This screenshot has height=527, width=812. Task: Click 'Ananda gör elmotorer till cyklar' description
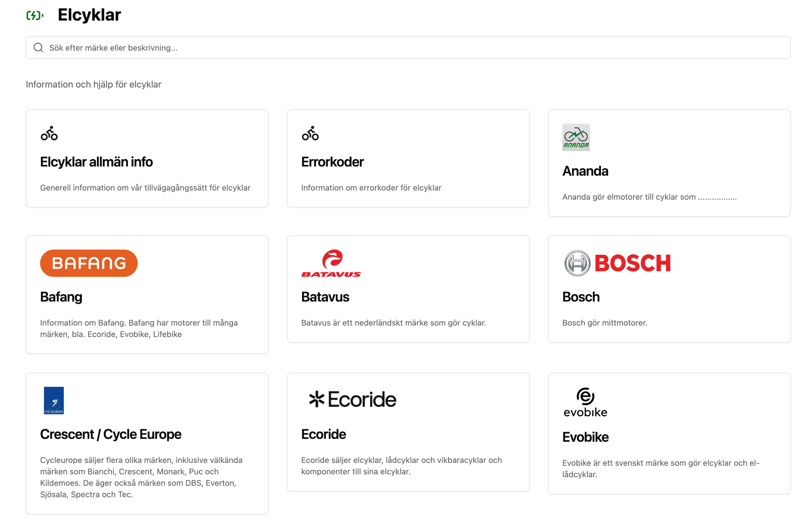[650, 197]
